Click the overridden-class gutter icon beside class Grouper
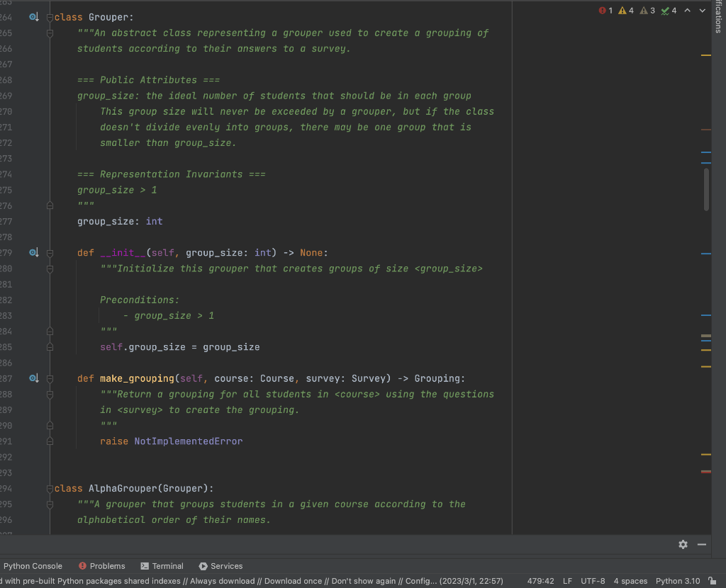Image resolution: width=726 pixels, height=588 pixels. click(x=33, y=17)
